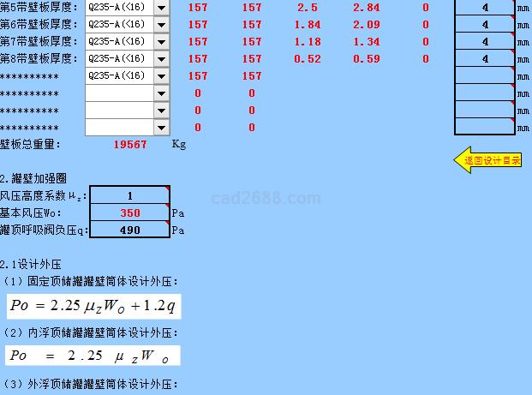The width and height of the screenshot is (532, 395).
Task: Select the 壁板总重量 value 19567
Action: (129, 145)
